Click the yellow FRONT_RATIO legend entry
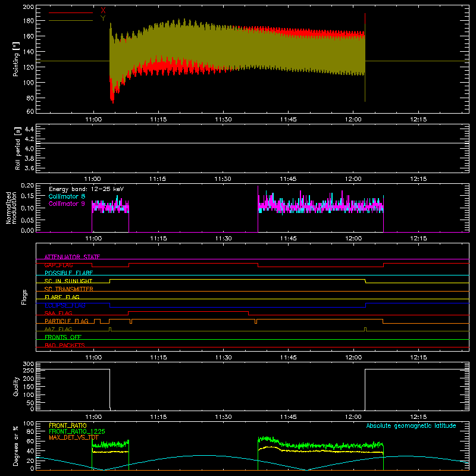Image resolution: width=476 pixels, height=476 pixels. [68, 425]
